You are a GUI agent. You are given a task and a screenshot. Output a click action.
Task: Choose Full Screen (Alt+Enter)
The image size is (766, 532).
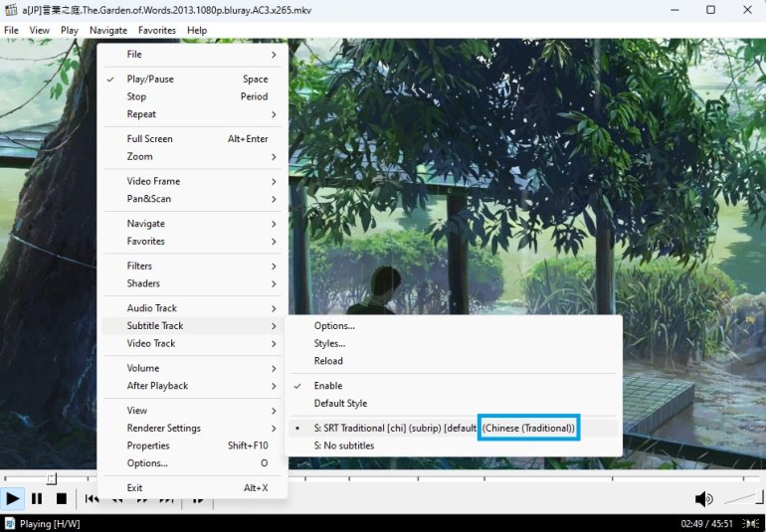(x=192, y=139)
